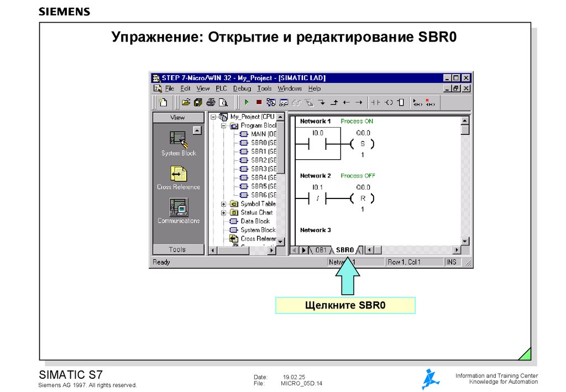Click the Open Project folder icon
The height and width of the screenshot is (392, 566).
point(186,102)
